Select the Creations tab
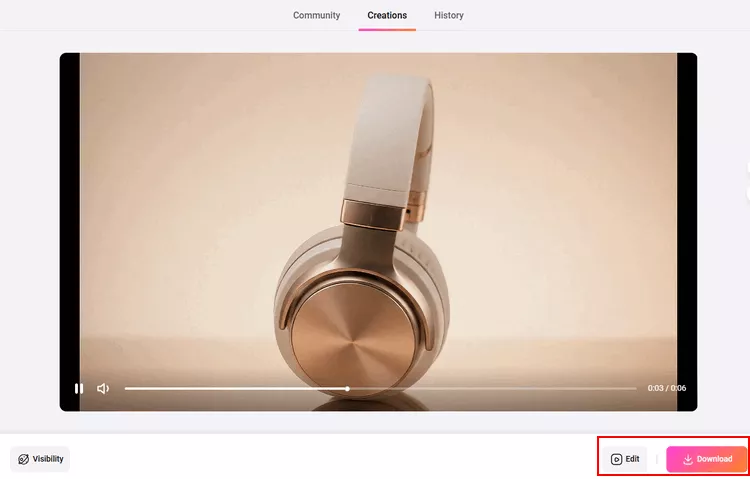750x479 pixels. click(387, 15)
